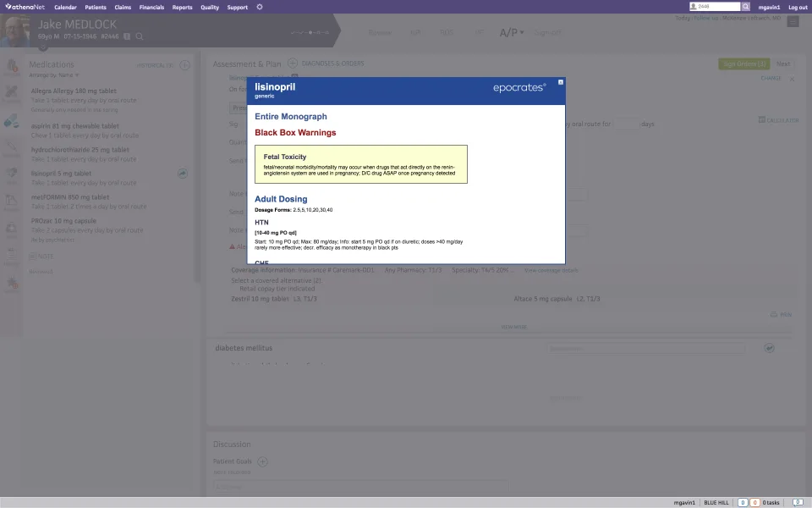Click the settings gear in top menu
Screen dimensions: 812x508
tap(260, 7)
